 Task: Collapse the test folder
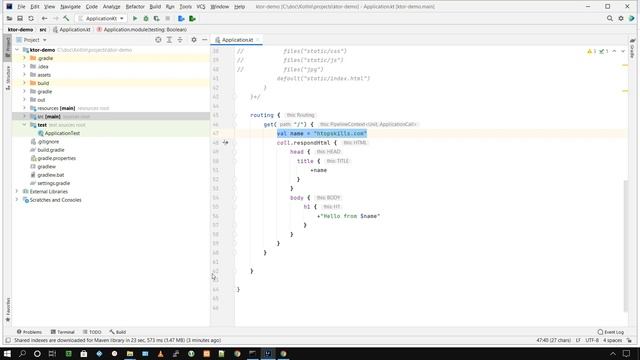(24, 125)
